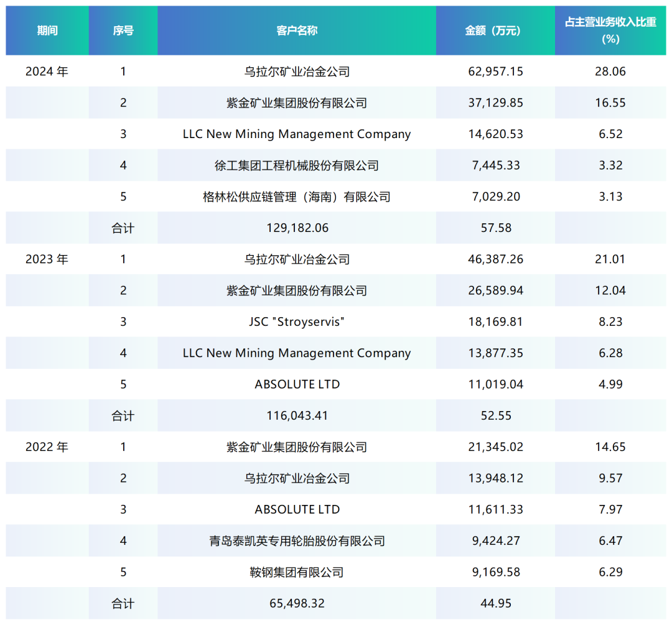Click amount 11,611.33

pyautogui.click(x=495, y=509)
